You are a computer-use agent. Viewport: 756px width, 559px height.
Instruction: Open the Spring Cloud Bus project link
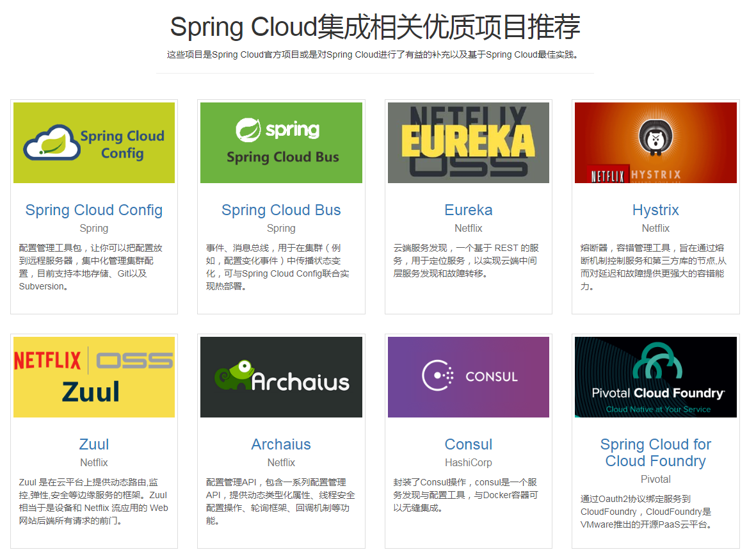click(280, 210)
